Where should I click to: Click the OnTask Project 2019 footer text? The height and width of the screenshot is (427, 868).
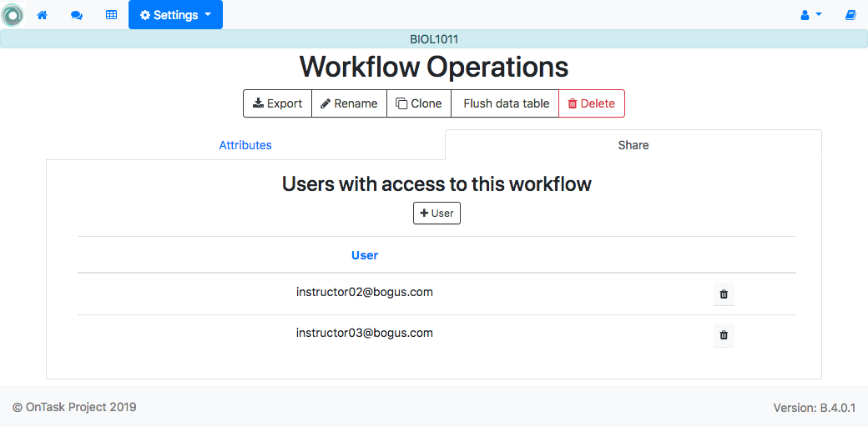[74, 407]
